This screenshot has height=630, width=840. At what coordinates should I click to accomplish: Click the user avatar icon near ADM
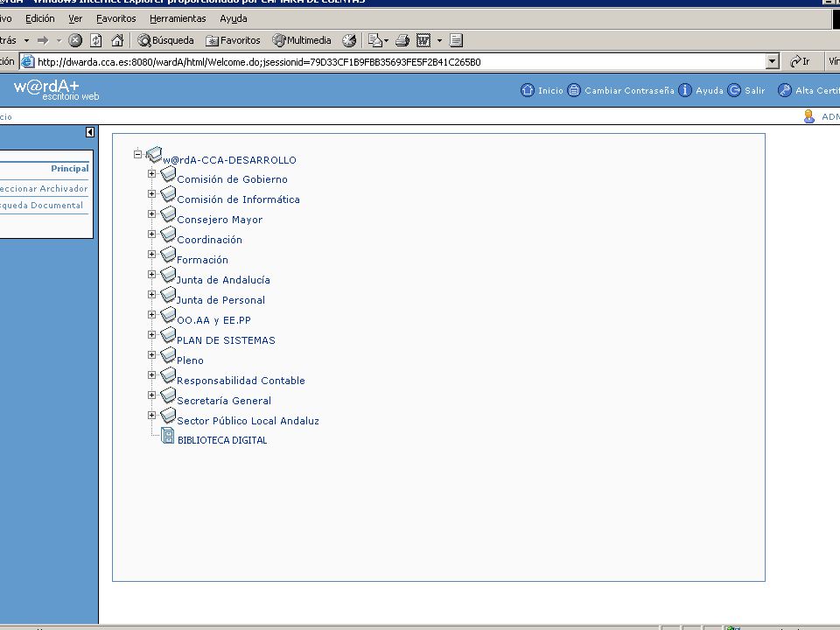[x=808, y=116]
